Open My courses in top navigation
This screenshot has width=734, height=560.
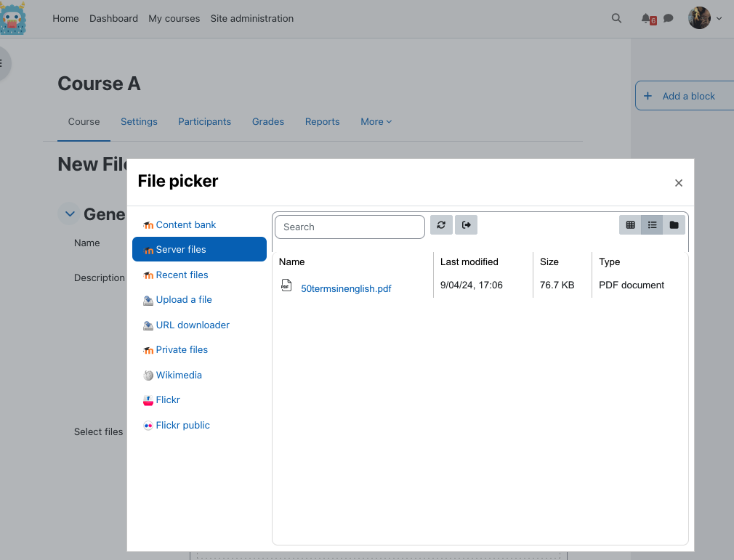click(x=174, y=18)
